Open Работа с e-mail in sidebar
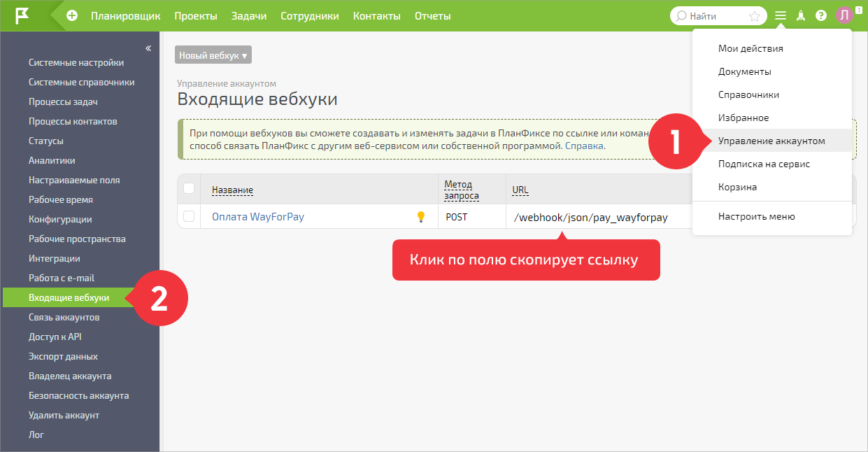 (x=62, y=278)
